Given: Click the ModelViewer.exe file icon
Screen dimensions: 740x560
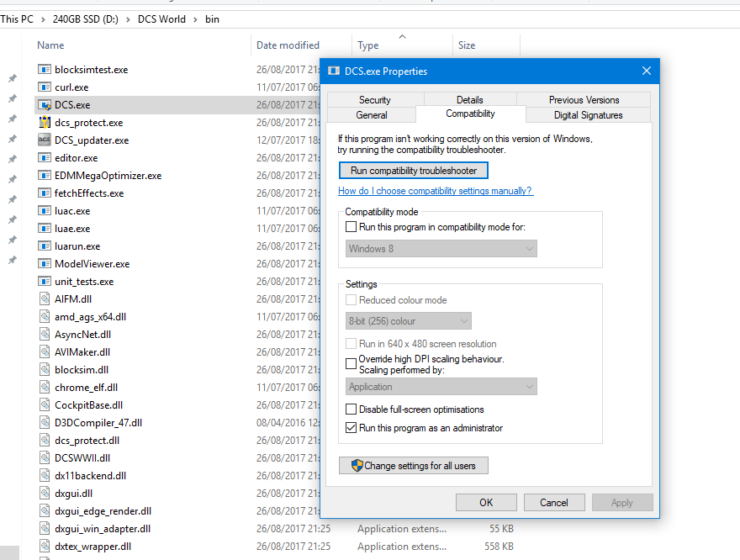Looking at the screenshot, I should click(x=45, y=264).
